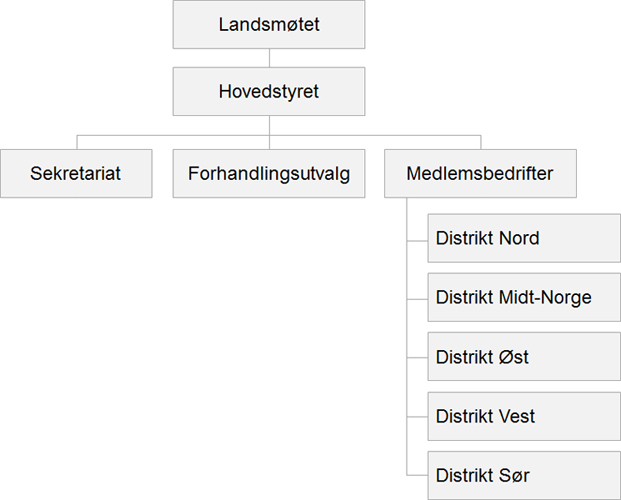Click the Distrikt Nord box
The width and height of the screenshot is (621, 500).
pos(523,239)
